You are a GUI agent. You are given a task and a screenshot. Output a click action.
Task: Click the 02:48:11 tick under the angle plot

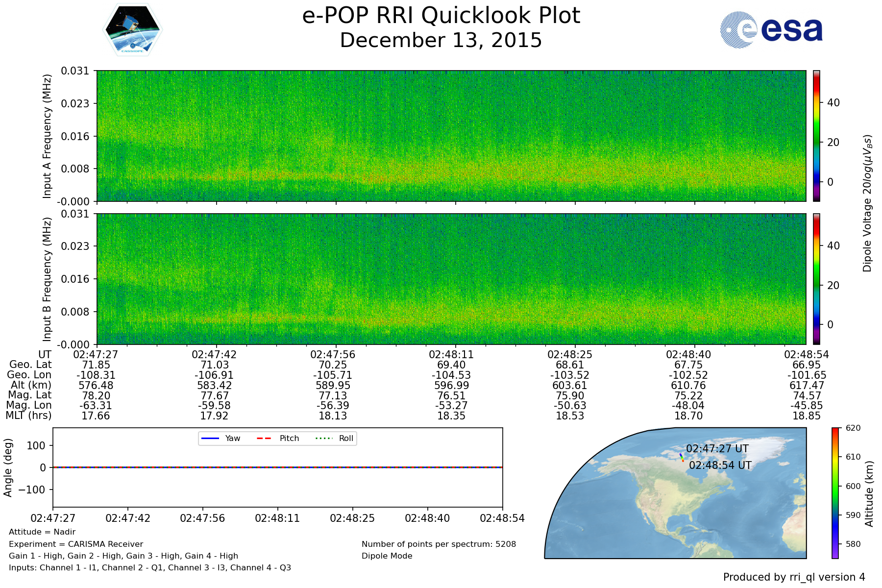[277, 518]
